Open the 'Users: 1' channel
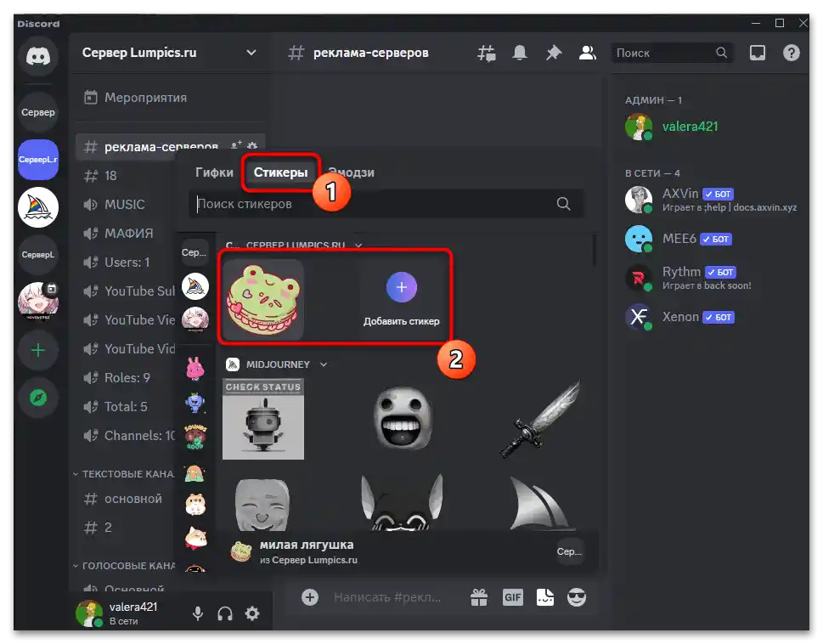The image size is (823, 644). [126, 263]
